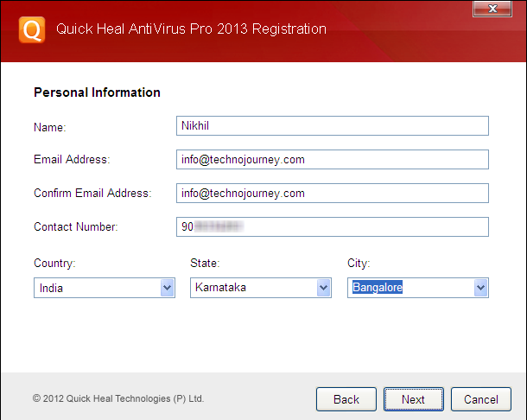Expand the State dropdown showing Karnataka

261,288
